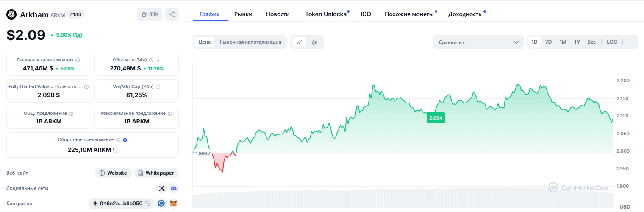
Task: Select the Рыночная капитализация chart toggle
Action: coord(250,42)
